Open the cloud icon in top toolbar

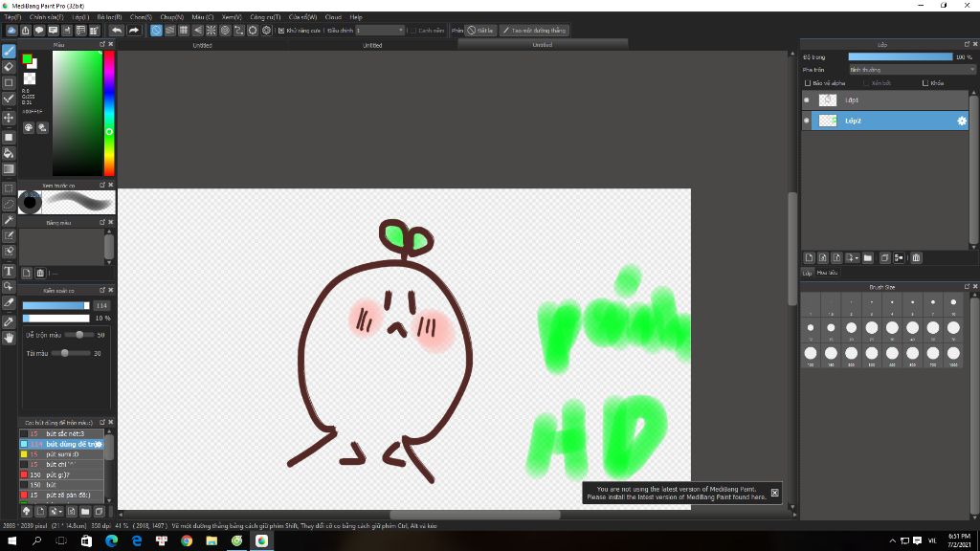[11, 30]
